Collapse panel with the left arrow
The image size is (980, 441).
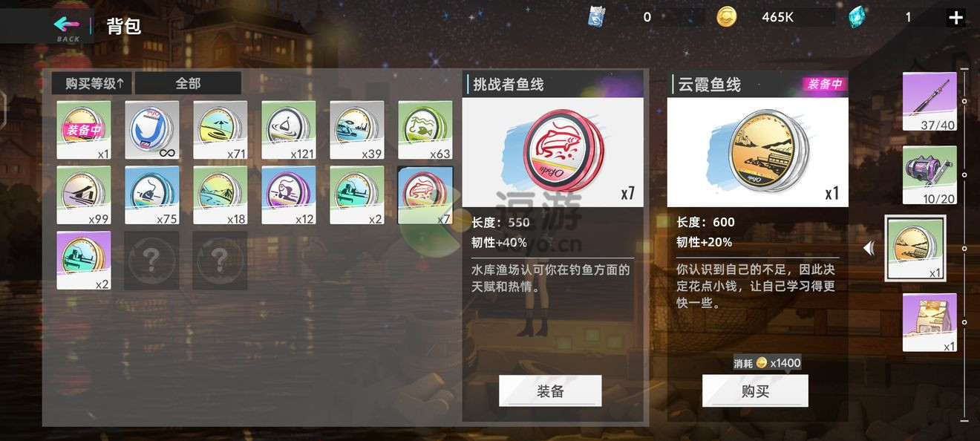click(869, 249)
